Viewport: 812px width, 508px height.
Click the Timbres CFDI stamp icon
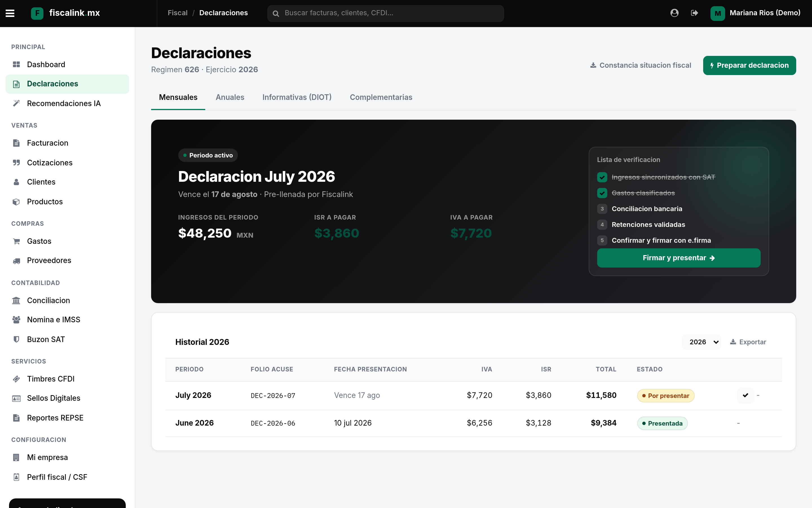[16, 379]
